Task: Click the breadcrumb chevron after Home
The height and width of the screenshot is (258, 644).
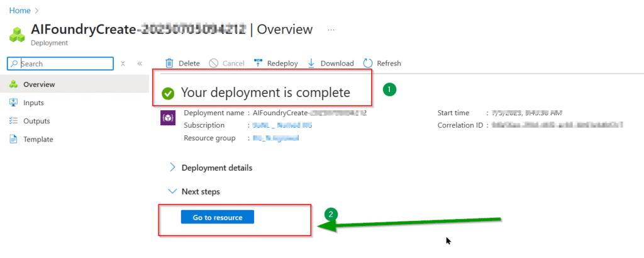Action: point(36,11)
